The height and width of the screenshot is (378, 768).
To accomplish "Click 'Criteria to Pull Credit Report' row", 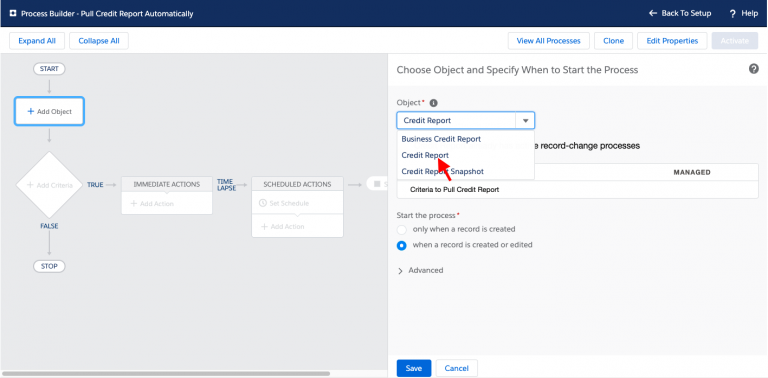I will 577,189.
